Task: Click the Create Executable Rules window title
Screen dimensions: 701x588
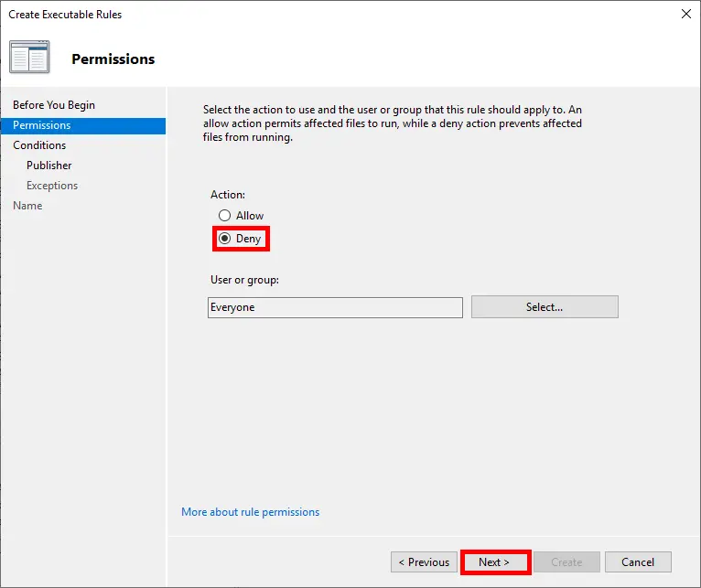Action: [65, 15]
